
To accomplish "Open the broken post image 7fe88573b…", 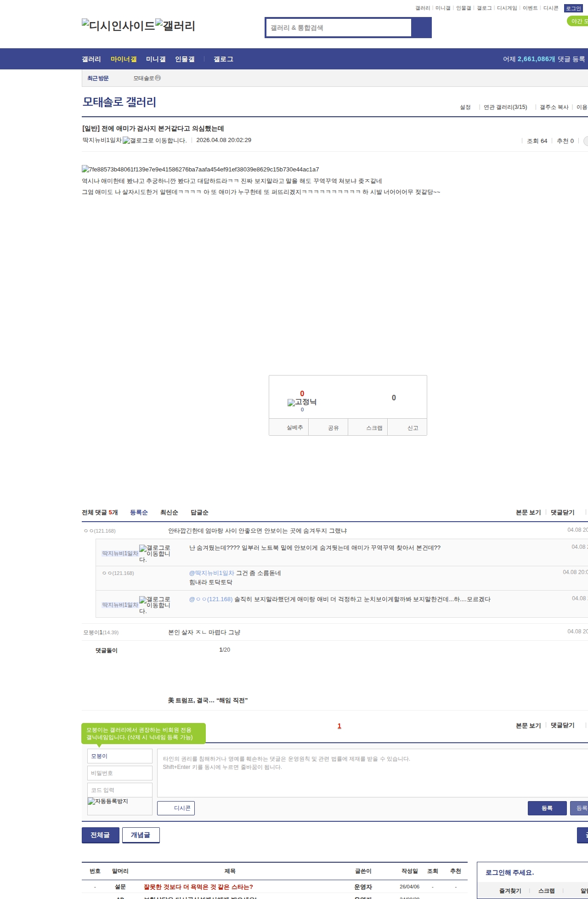I will click(200, 170).
